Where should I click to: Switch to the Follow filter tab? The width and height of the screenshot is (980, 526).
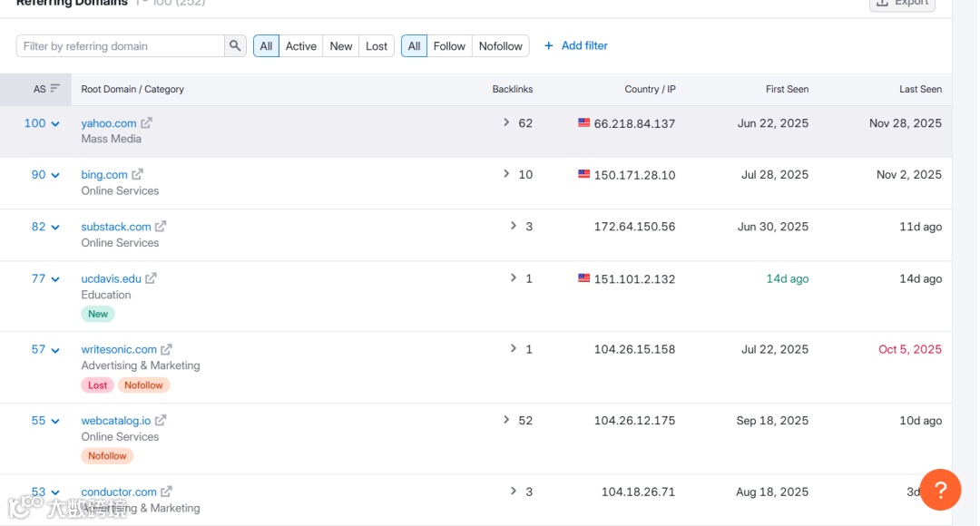pyautogui.click(x=449, y=46)
